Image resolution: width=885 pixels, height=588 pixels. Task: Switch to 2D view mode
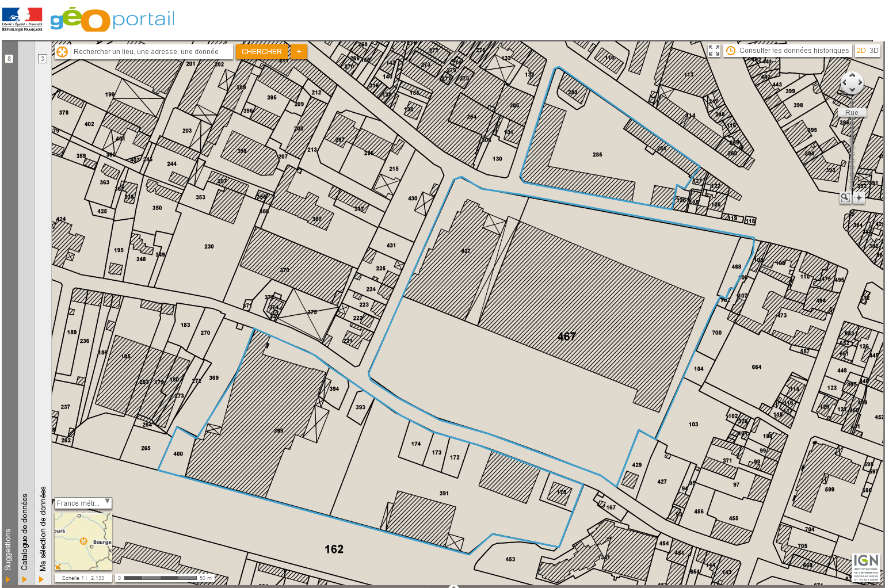(x=861, y=51)
